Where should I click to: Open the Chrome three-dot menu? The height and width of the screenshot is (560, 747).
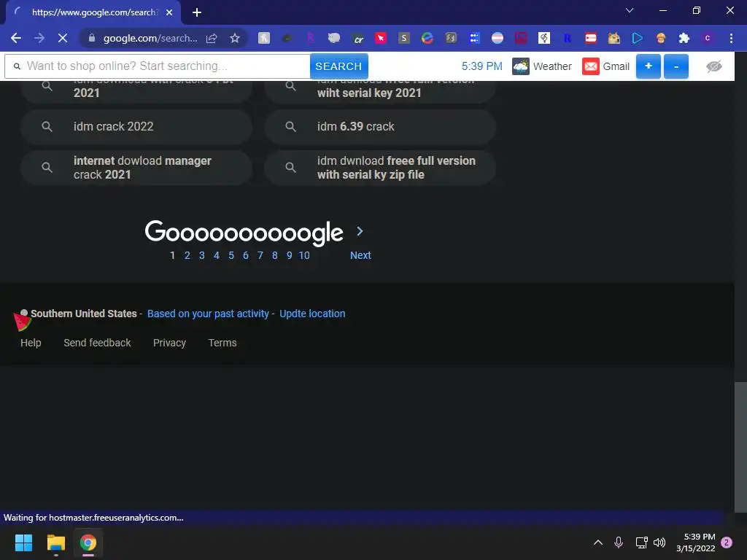coord(731,38)
